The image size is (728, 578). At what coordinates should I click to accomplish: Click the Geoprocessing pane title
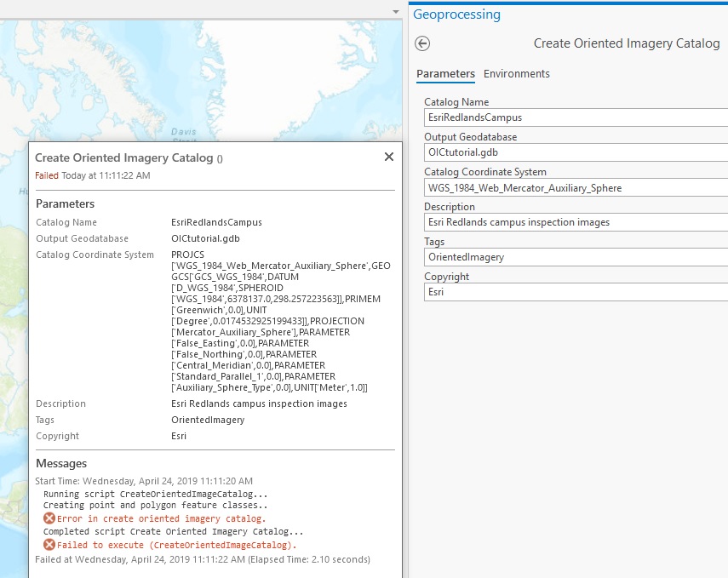pyautogui.click(x=457, y=14)
